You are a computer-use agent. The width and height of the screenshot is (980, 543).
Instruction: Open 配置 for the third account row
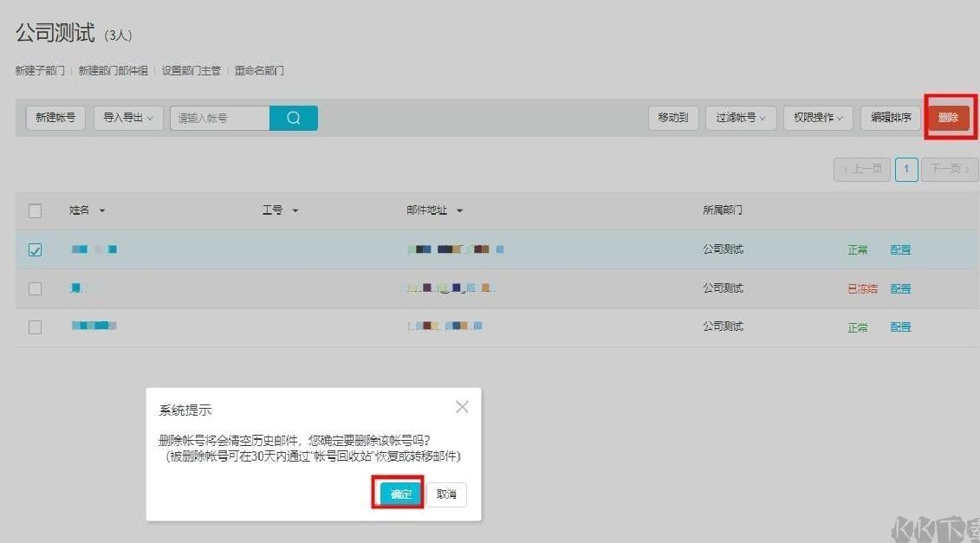tap(900, 326)
